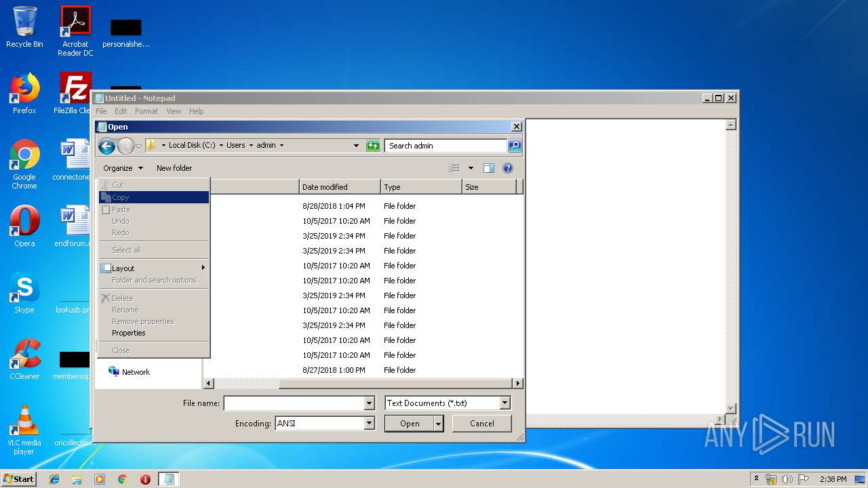868x488 pixels.
Task: Click Chrome icon in taskbar
Action: coord(122,479)
